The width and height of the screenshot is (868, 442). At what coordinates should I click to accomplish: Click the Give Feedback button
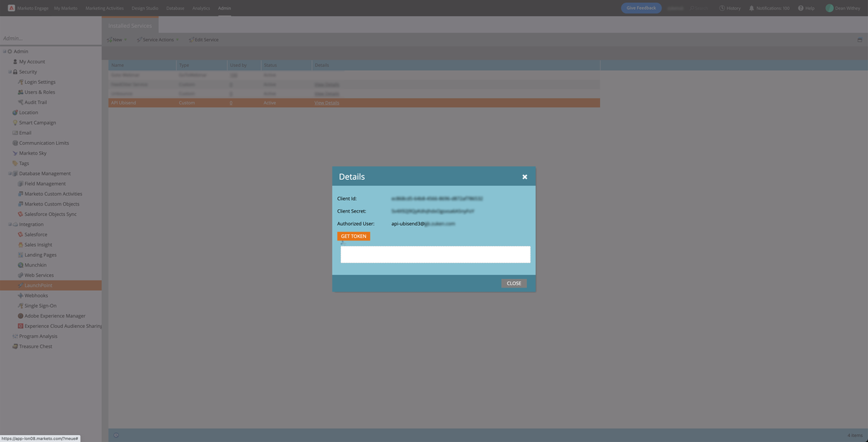[x=641, y=8]
